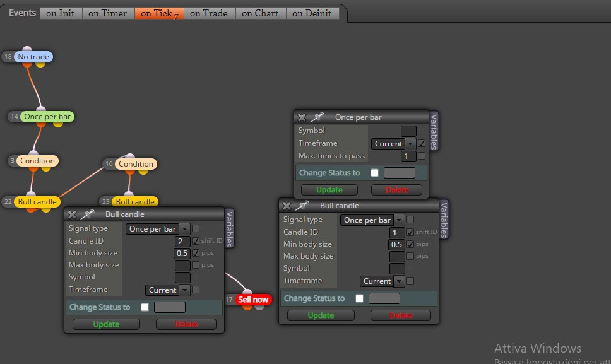Open Variables tab of Bull candle ID 2 panel
Viewport: 611px width, 364px height.
tap(229, 228)
